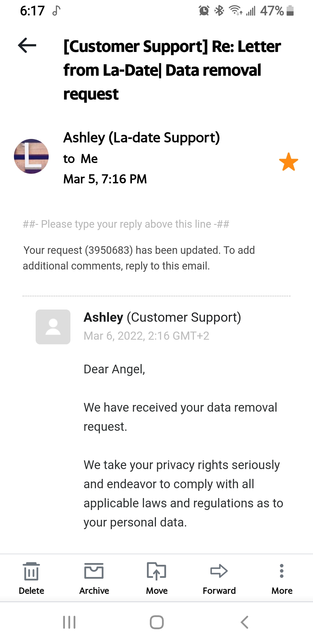Screen dimensions: 313x644
Task: Expand recipient details next to 'to Me'
Action: click(81, 159)
